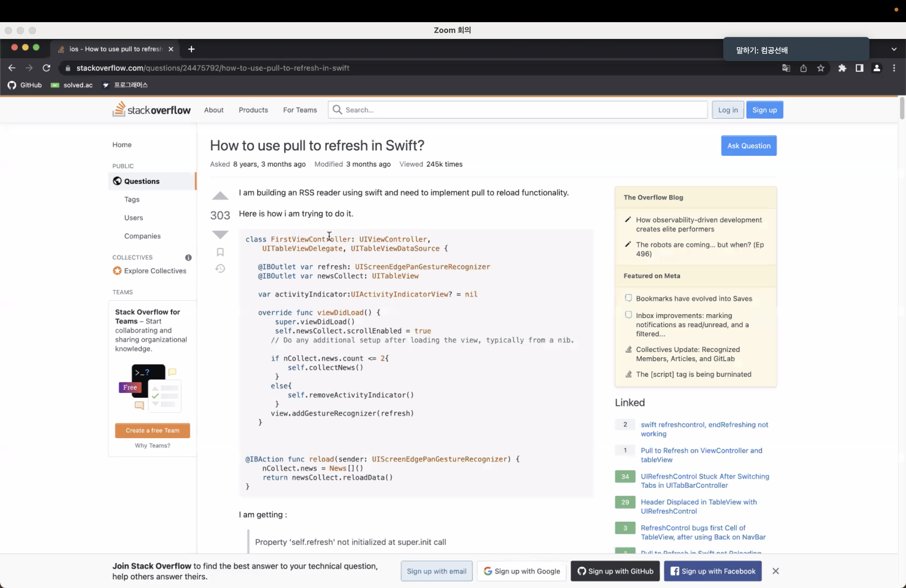The height and width of the screenshot is (588, 906).
Task: Go back using the browser back arrow
Action: pyautogui.click(x=12, y=68)
